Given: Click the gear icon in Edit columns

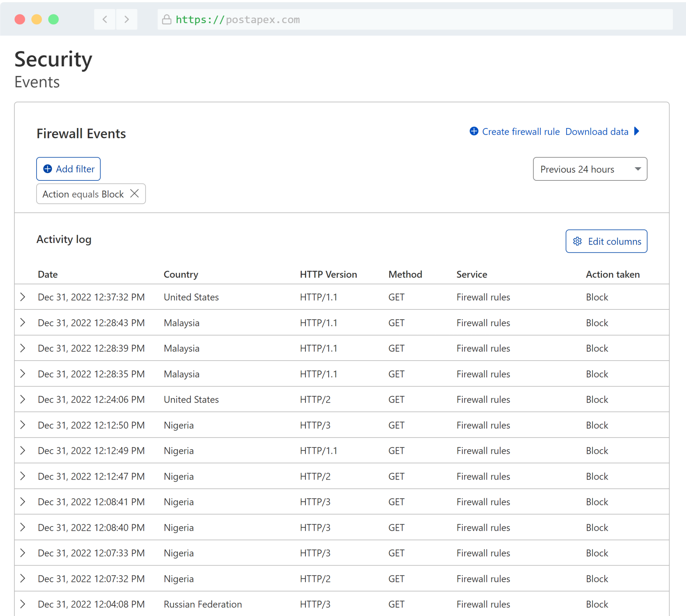Looking at the screenshot, I should [x=577, y=241].
